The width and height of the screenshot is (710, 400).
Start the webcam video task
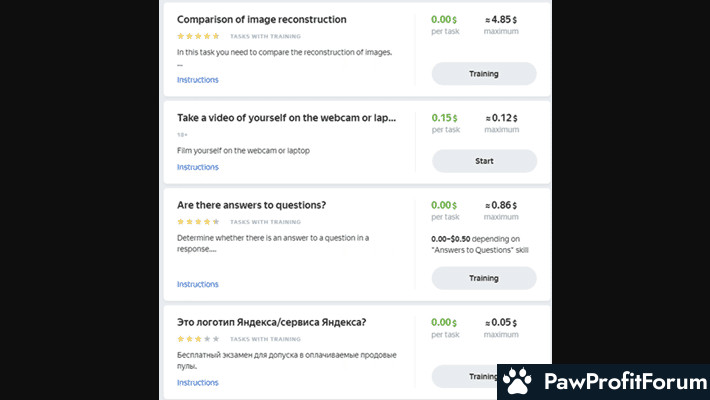point(484,161)
